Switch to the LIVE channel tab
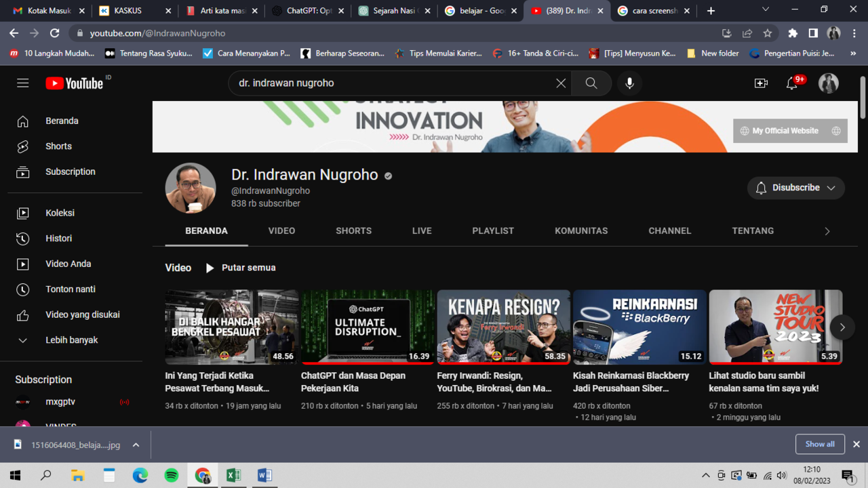Image resolution: width=868 pixels, height=488 pixels. (x=422, y=231)
